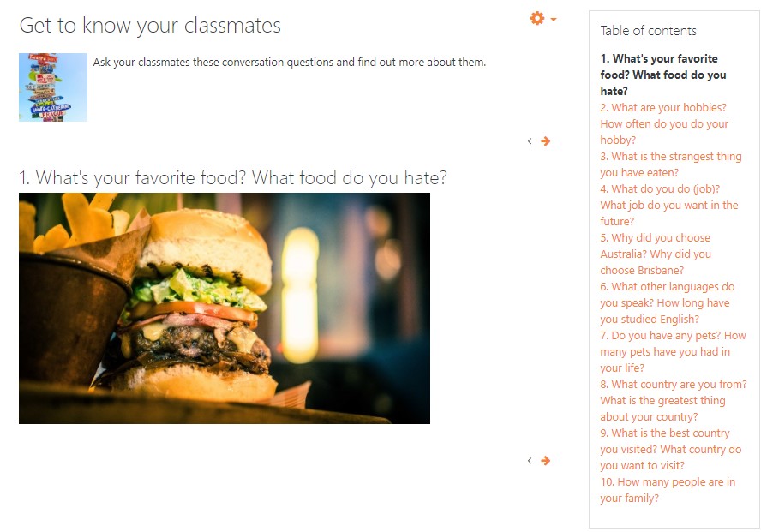Click the burger photo
Screen dimensions: 767x532
[x=225, y=308]
